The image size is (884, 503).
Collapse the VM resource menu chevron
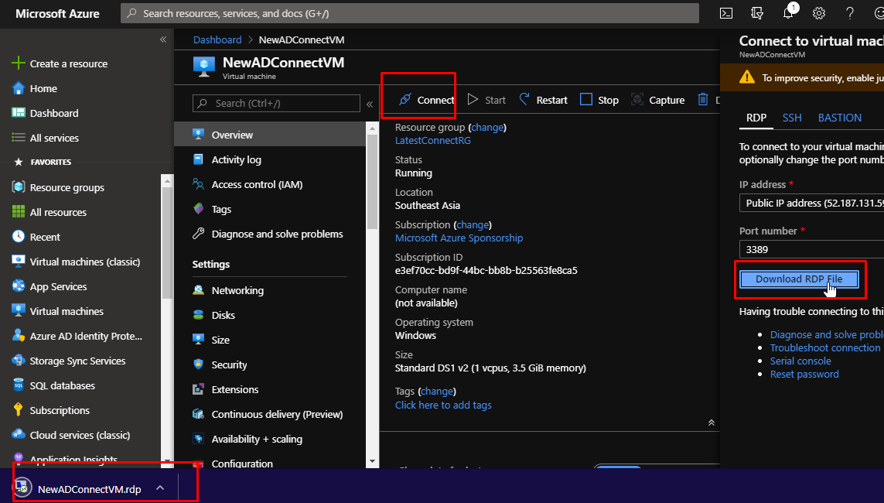[369, 104]
